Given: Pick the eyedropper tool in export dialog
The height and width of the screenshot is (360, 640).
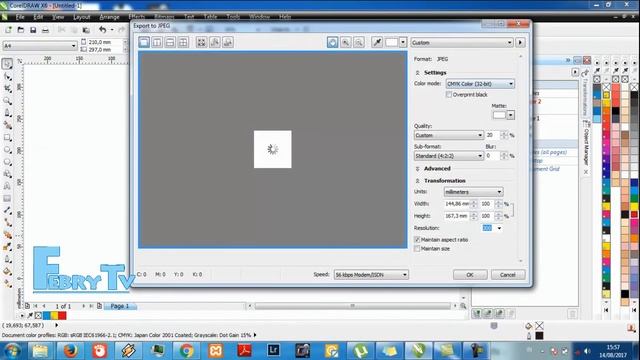Looking at the screenshot, I should point(377,42).
